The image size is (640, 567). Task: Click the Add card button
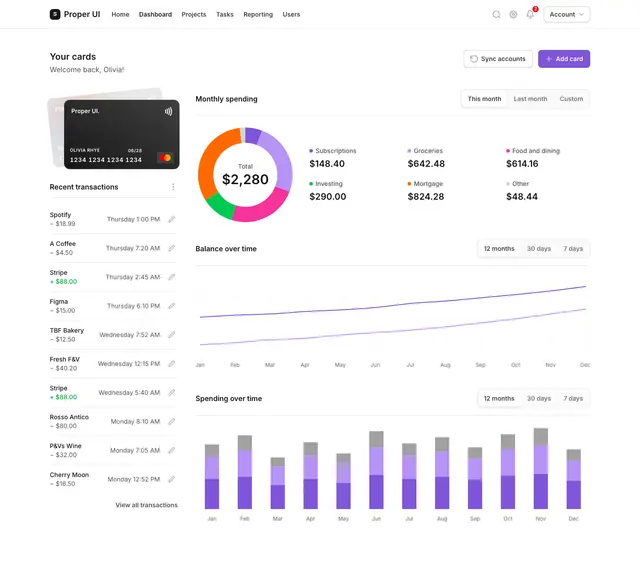(564, 59)
